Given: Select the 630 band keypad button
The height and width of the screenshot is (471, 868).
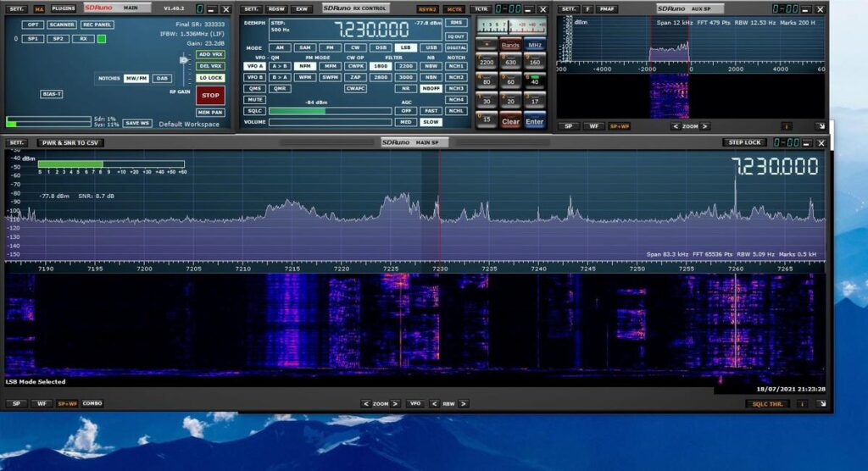Looking at the screenshot, I should (x=510, y=61).
